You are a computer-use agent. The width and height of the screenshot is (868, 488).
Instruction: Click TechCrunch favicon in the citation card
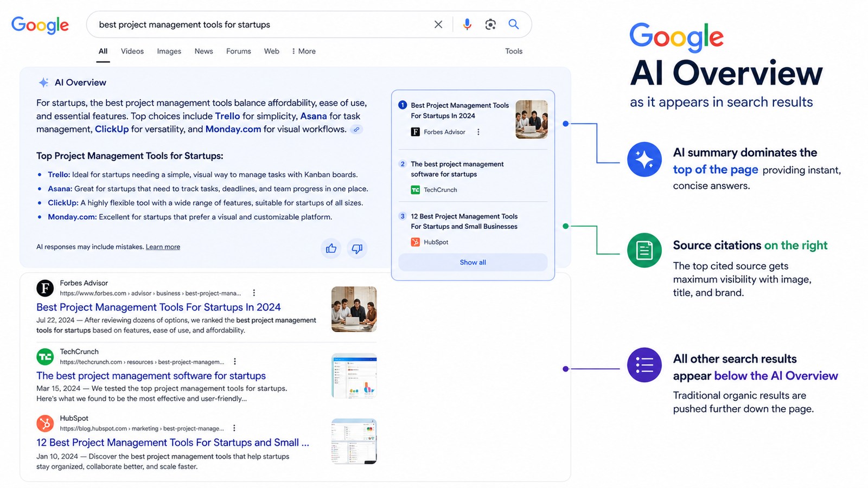pyautogui.click(x=415, y=190)
